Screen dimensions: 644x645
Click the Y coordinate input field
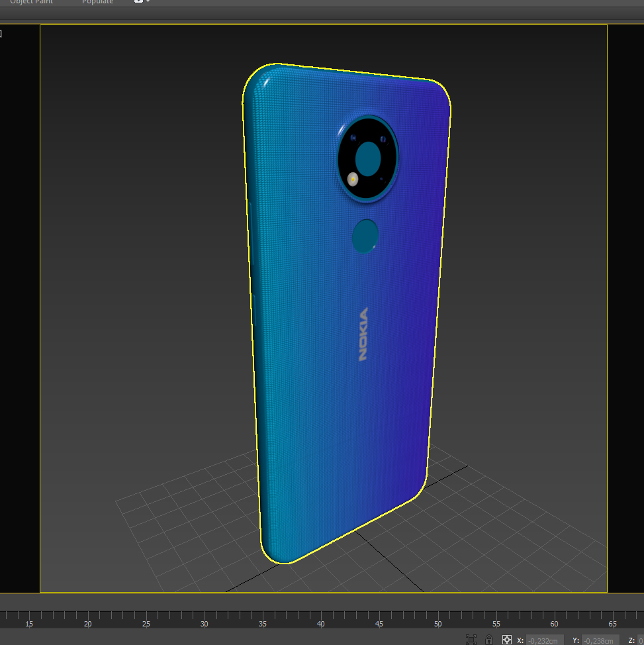[600, 640]
